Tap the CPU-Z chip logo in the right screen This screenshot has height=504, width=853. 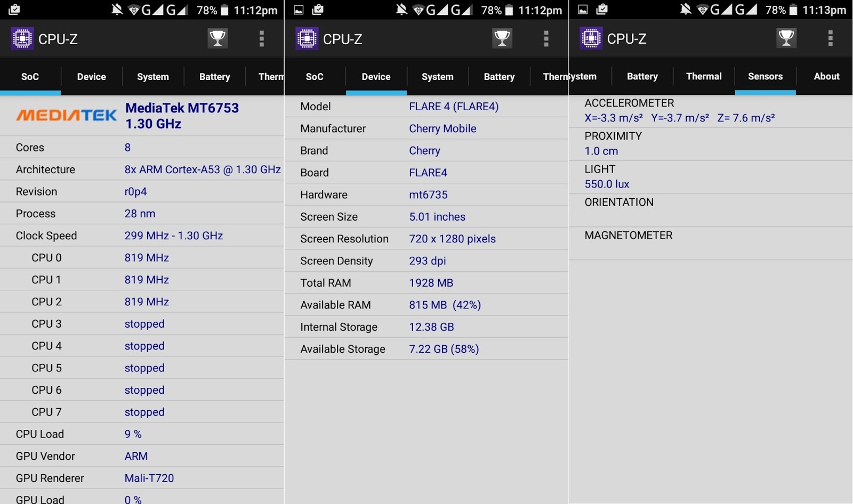point(591,38)
